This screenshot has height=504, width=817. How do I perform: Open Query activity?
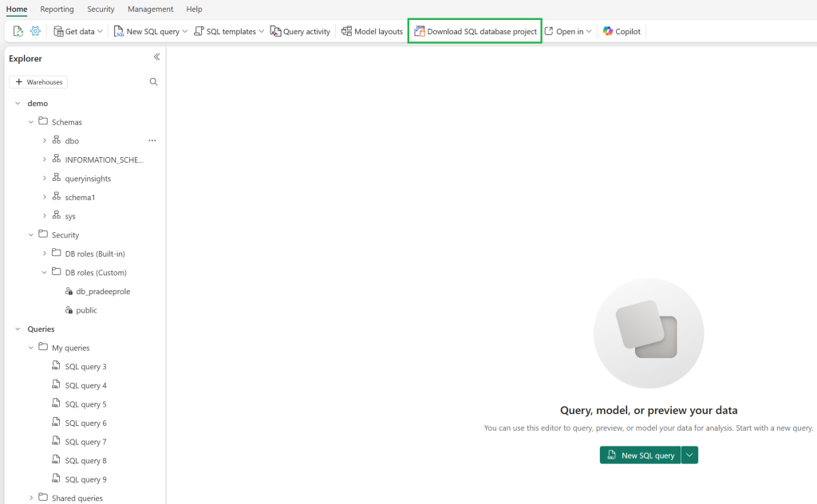coord(300,31)
